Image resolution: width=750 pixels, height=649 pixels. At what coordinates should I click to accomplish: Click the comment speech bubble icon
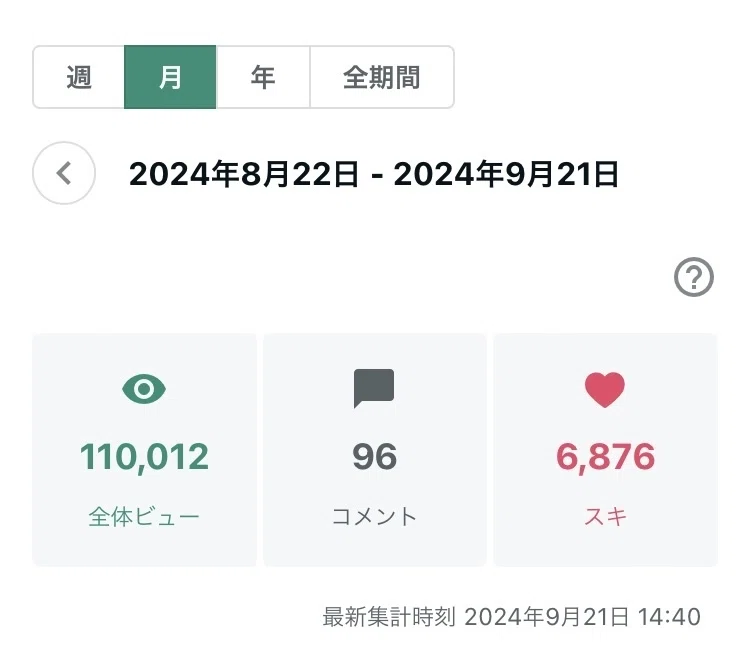pyautogui.click(x=374, y=388)
